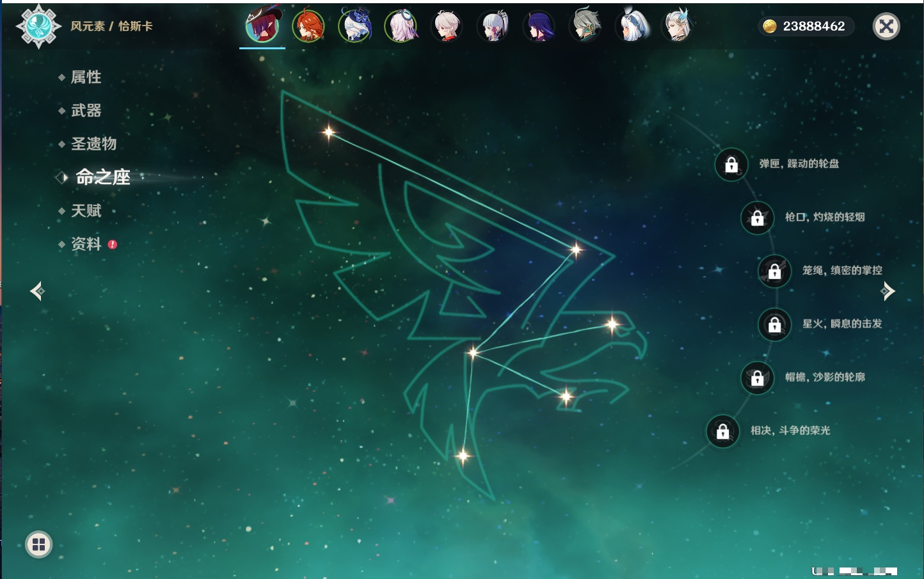Open locked constellation icon for 笼绳，缜密的掌控
This screenshot has width=924, height=579.
[x=775, y=271]
